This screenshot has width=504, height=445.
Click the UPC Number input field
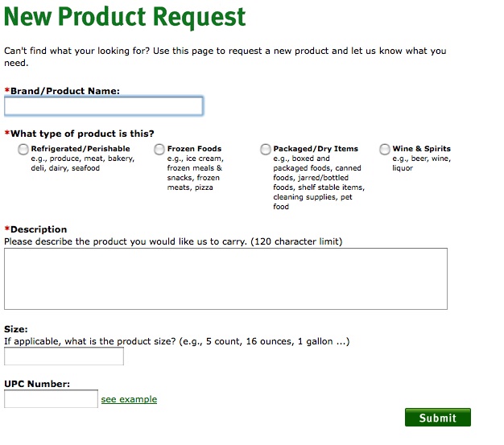pos(51,399)
